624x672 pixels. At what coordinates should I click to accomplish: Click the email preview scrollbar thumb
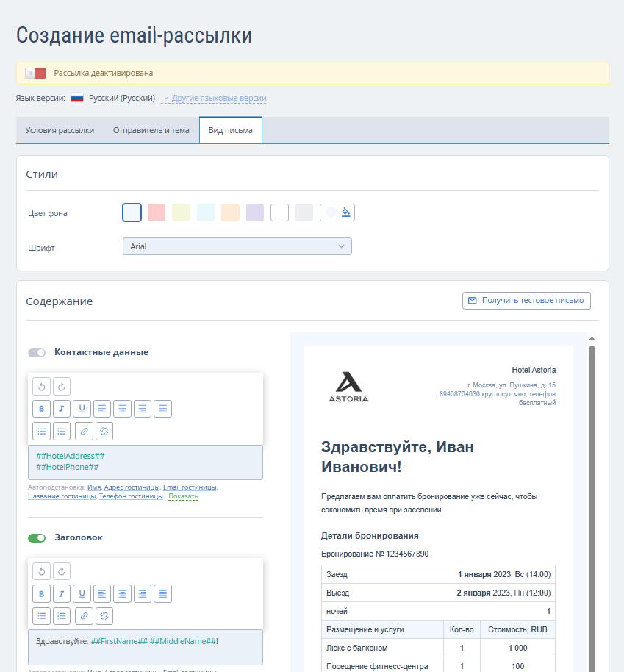point(592,509)
